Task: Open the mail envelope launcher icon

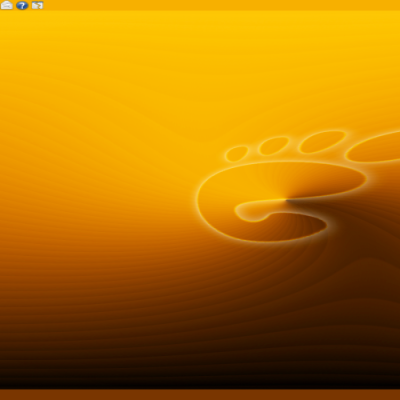Action: (7, 5)
